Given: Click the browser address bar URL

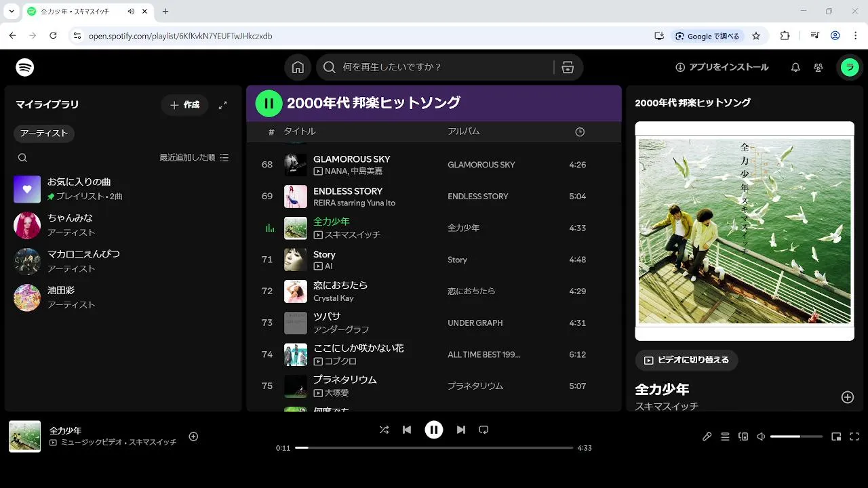Looking at the screenshot, I should 180,36.
